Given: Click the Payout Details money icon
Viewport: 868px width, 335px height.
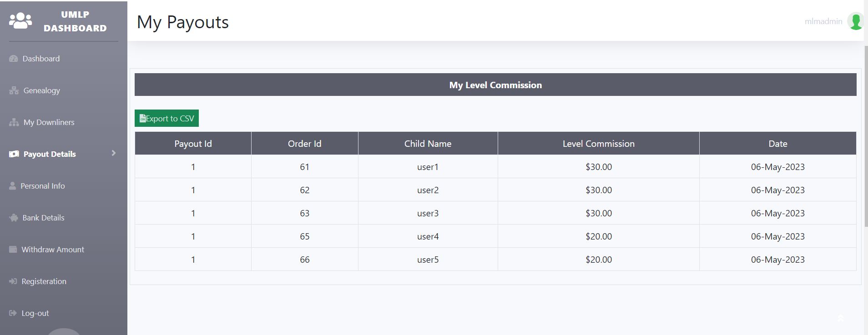Looking at the screenshot, I should [14, 154].
